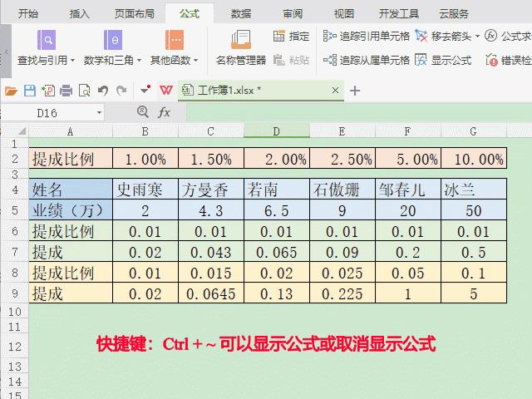The height and width of the screenshot is (399, 532).
Task: Select the 业绩（万） label cell
Action: pos(71,210)
